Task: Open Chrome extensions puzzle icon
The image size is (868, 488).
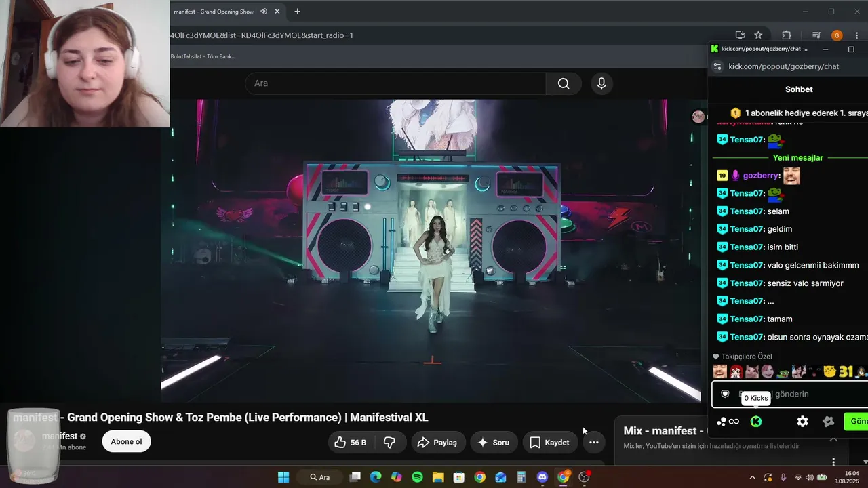Action: [x=787, y=35]
